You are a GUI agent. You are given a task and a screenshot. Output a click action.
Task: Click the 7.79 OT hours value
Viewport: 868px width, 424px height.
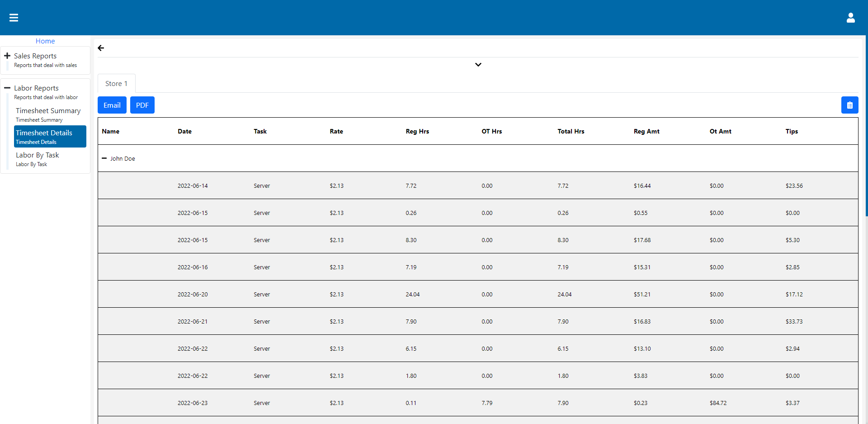click(x=487, y=403)
